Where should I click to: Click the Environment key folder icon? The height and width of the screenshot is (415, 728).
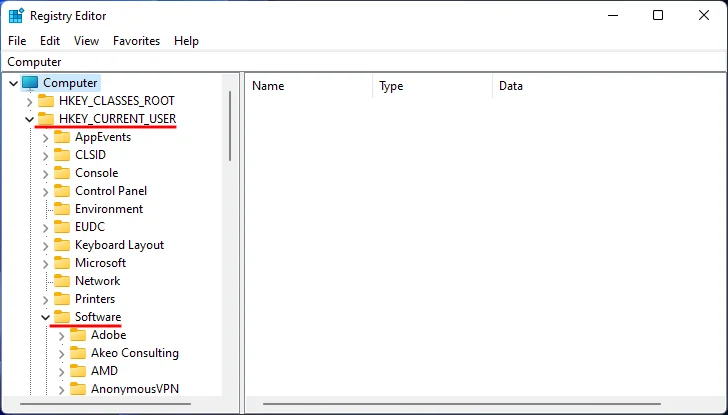point(62,209)
